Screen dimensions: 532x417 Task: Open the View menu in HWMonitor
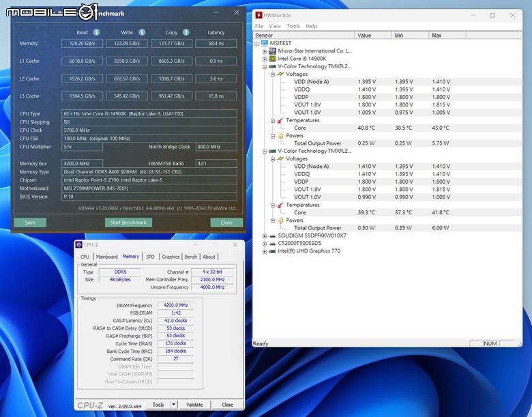(x=274, y=26)
